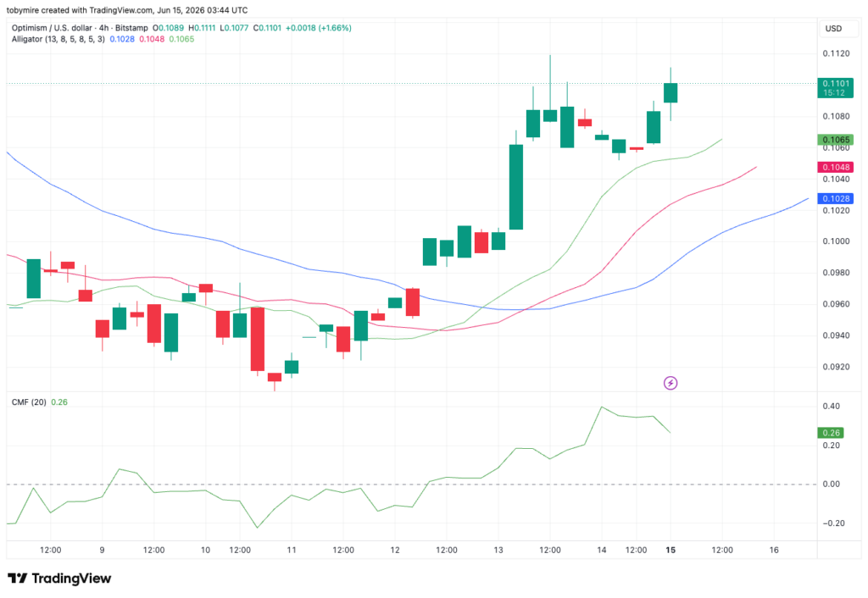This screenshot has width=868, height=598.
Task: Click the large red candle bottoming near 0.0918
Action: (x=258, y=339)
